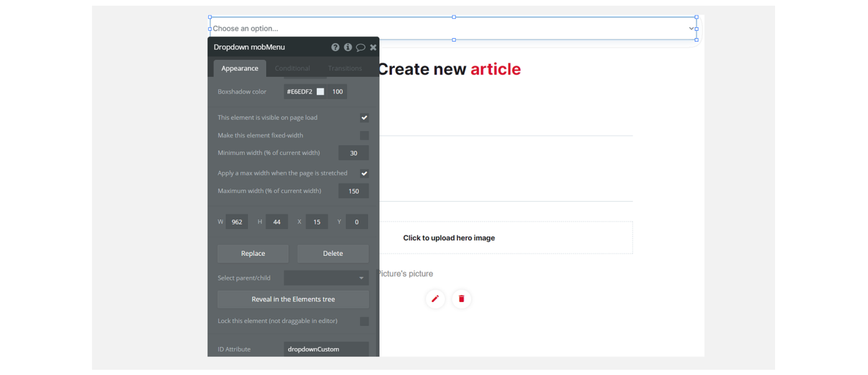Click the info icon in panel header
Image resolution: width=868 pixels, height=375 pixels.
(x=348, y=47)
